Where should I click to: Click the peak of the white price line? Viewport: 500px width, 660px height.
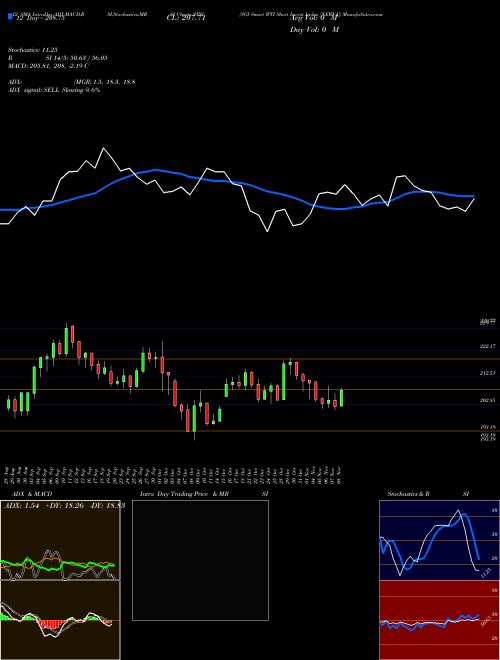tap(104, 148)
